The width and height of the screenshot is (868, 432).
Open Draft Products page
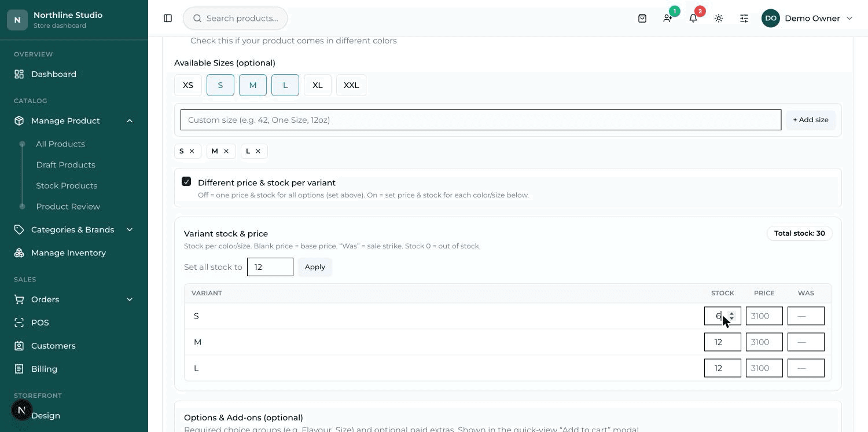(65, 165)
